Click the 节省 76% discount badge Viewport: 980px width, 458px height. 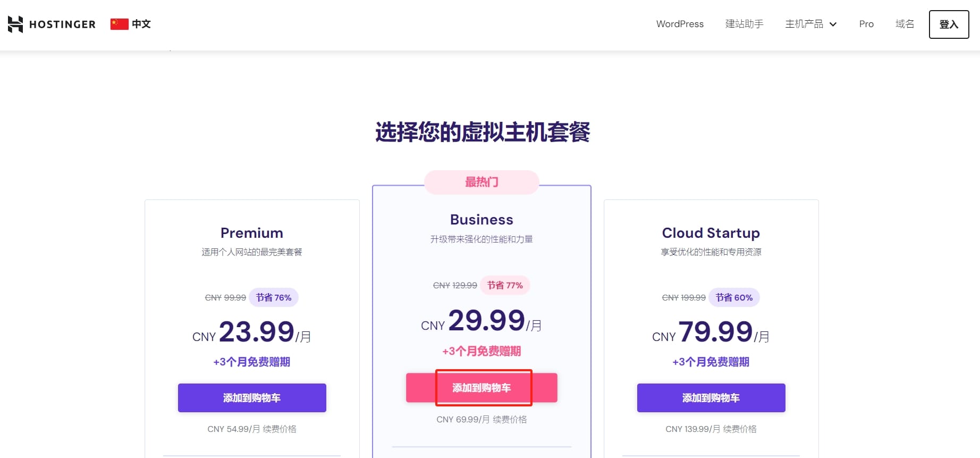click(274, 297)
